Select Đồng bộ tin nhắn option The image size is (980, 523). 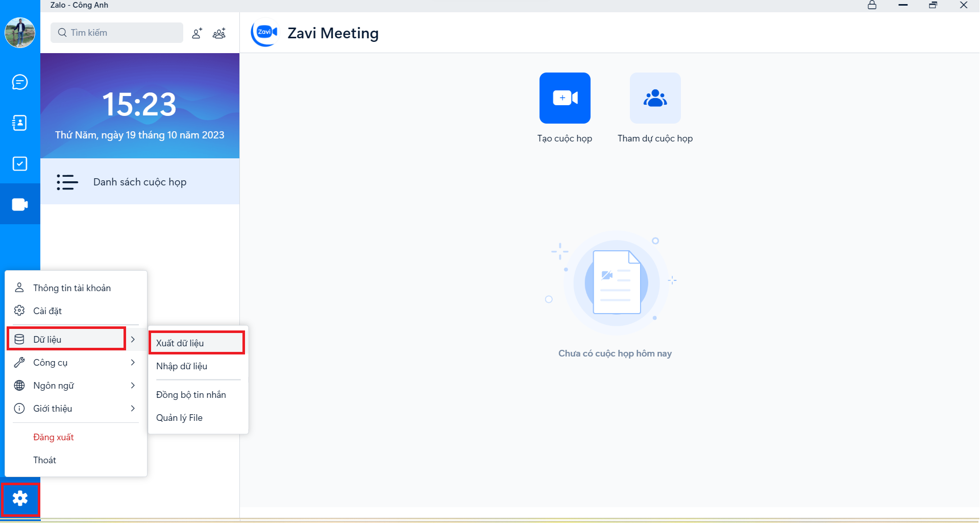coord(198,395)
